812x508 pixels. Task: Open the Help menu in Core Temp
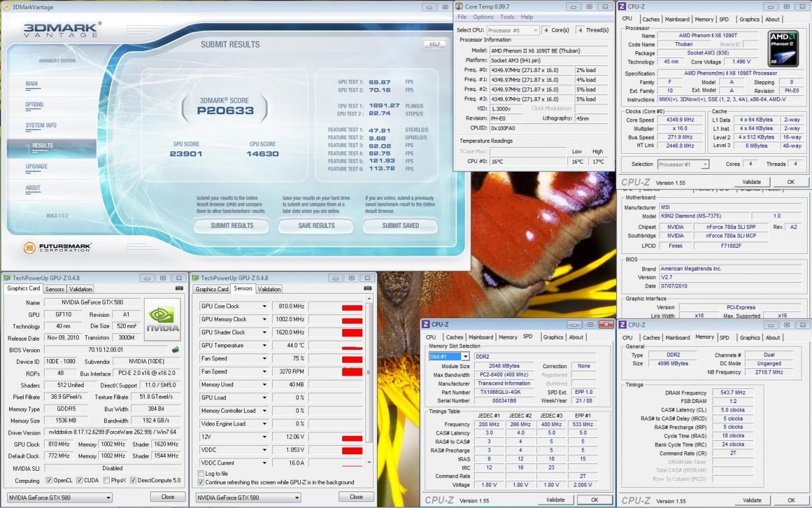(x=527, y=17)
